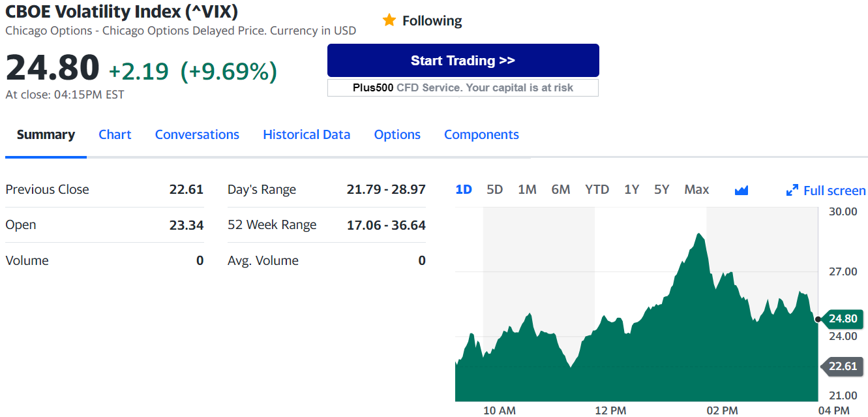Open the Chart tab
Image resolution: width=868 pixels, height=417 pixels.
point(115,134)
